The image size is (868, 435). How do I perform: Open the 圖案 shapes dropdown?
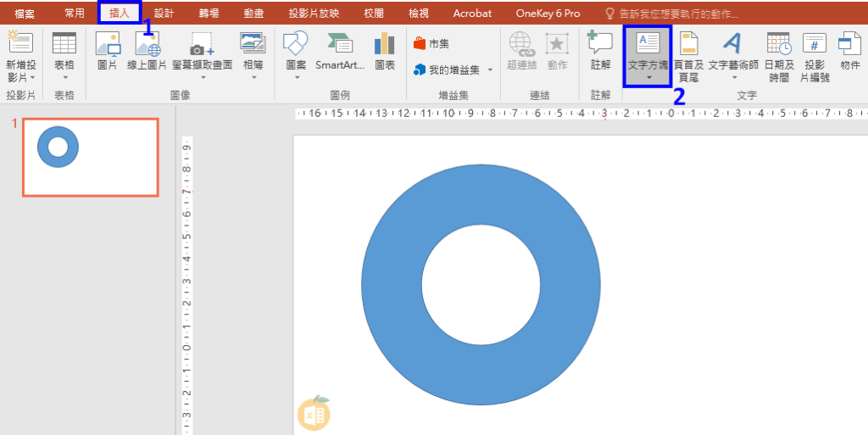(x=296, y=77)
